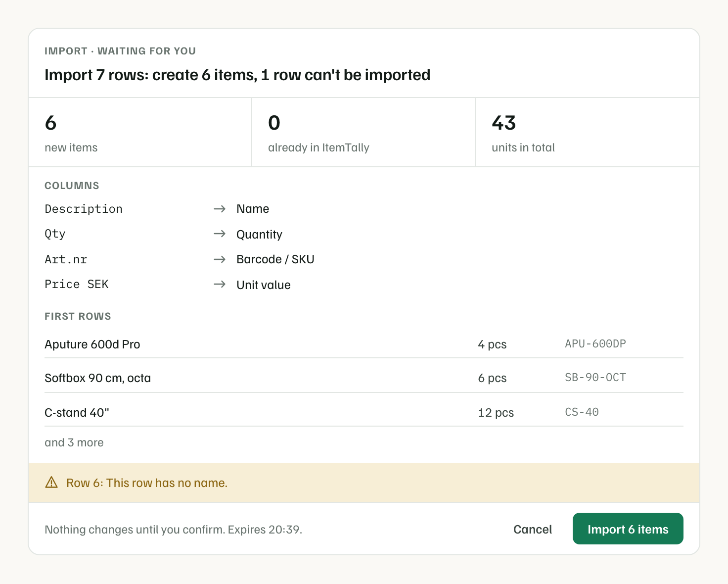Click the '4 pcs' quantity
This screenshot has width=728, height=584.
[x=492, y=344]
